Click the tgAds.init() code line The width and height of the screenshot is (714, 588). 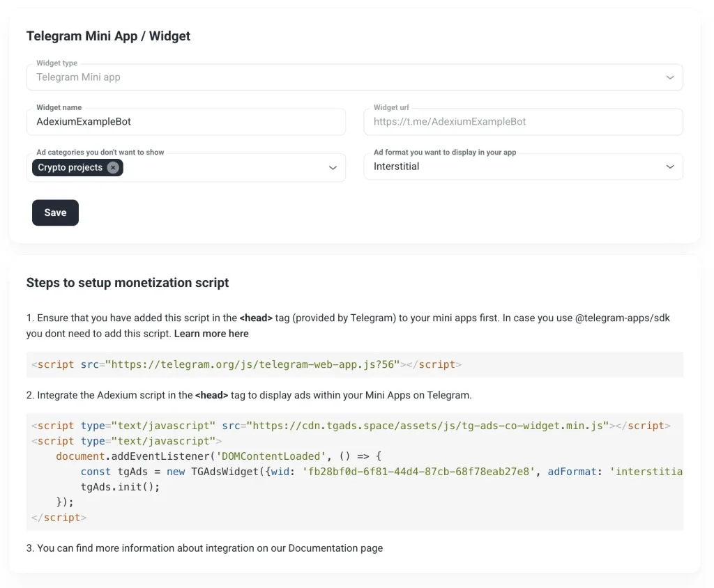tap(120, 487)
